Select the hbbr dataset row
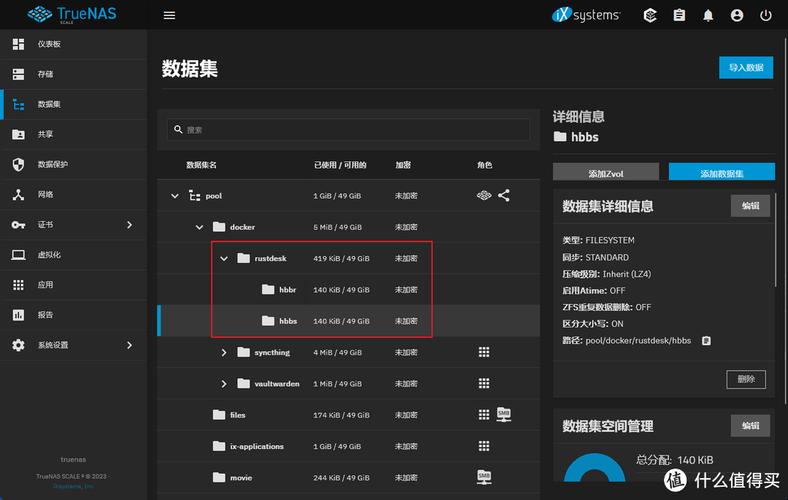The height and width of the screenshot is (500, 788). pyautogui.click(x=349, y=289)
